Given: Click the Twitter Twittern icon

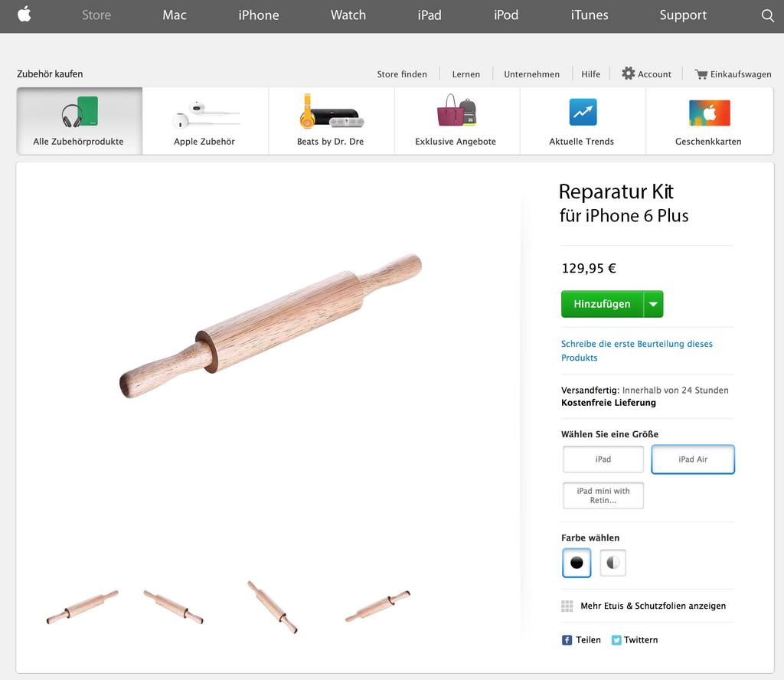Looking at the screenshot, I should [616, 640].
